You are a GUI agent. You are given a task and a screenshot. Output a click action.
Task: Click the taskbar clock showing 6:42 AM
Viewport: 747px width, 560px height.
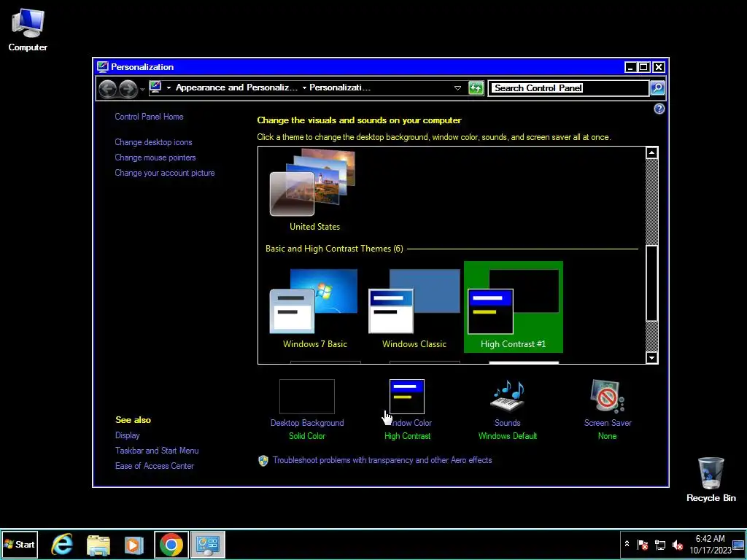coord(710,544)
